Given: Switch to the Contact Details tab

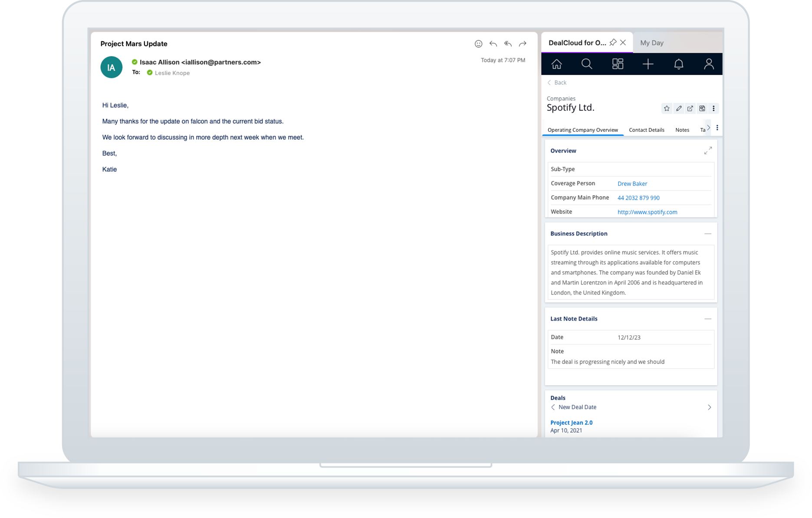Looking at the screenshot, I should (x=646, y=130).
